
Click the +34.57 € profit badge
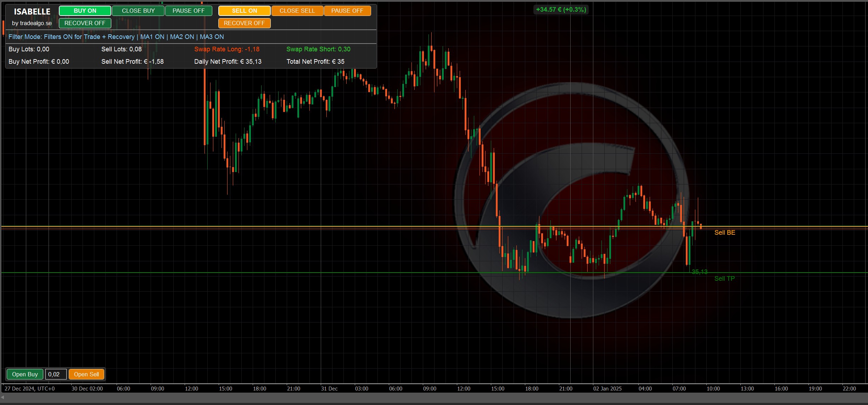[x=561, y=10]
